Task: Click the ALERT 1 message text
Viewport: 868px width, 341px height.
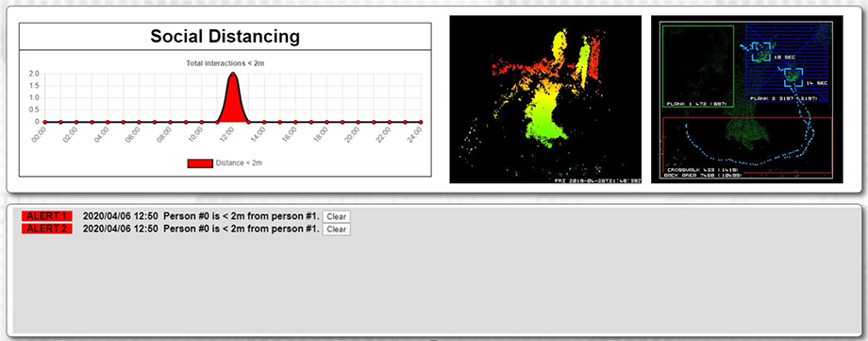Action: coord(201,215)
